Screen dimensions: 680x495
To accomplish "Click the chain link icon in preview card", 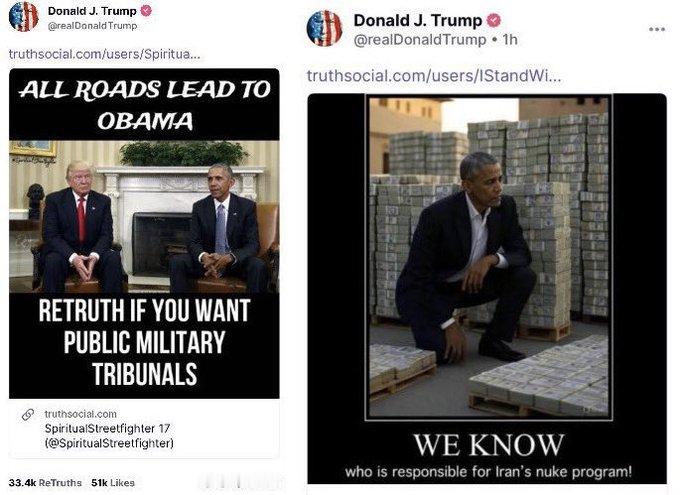I will 28,414.
